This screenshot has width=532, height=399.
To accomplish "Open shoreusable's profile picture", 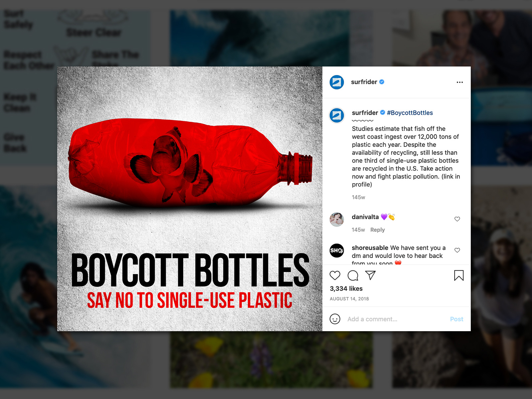I will click(x=337, y=250).
